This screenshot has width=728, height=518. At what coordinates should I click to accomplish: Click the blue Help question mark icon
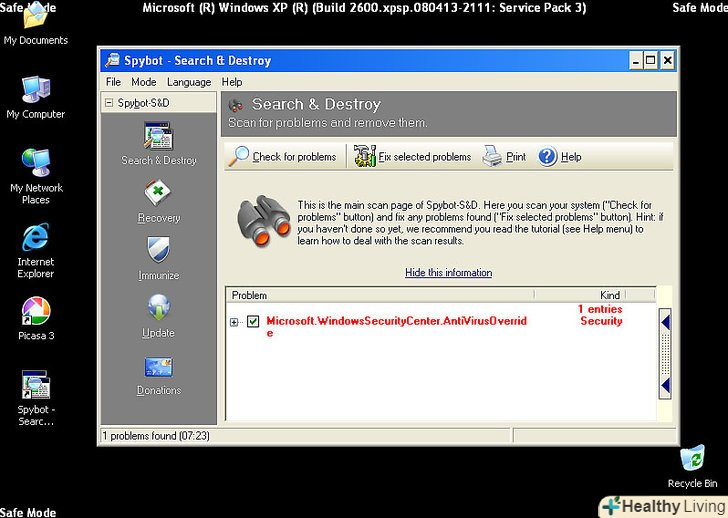[547, 156]
